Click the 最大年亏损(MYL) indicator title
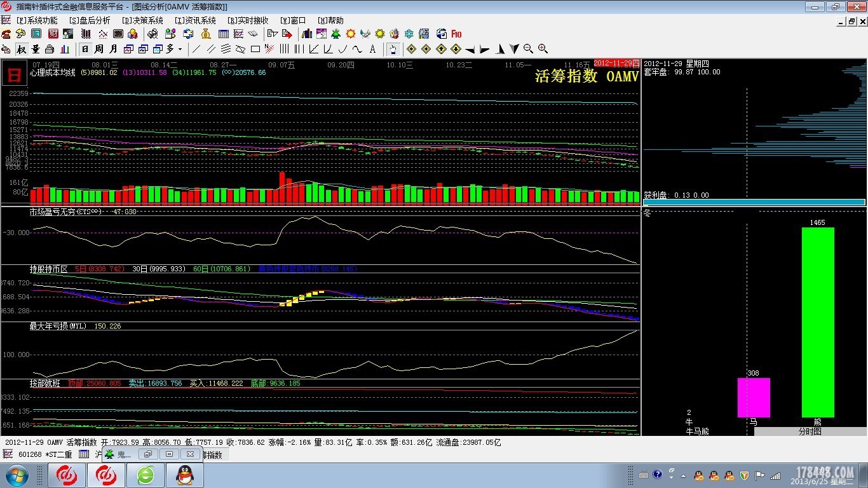868x488 pixels. point(58,326)
